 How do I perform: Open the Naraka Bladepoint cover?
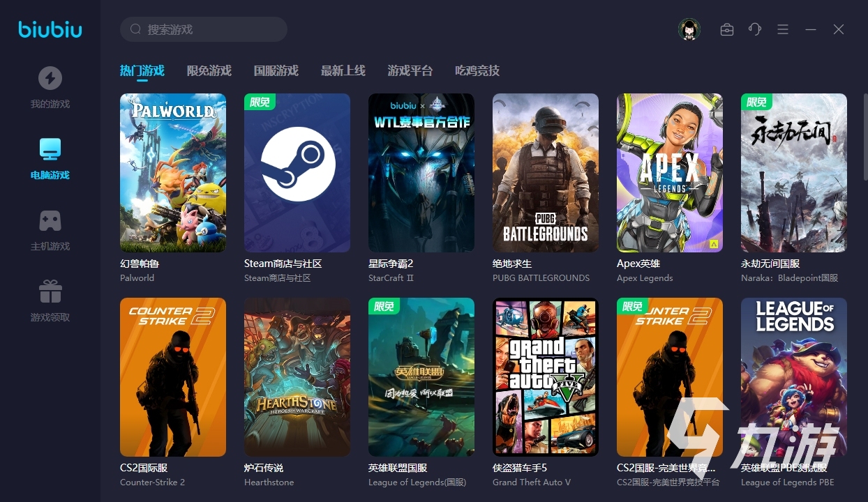[x=794, y=173]
